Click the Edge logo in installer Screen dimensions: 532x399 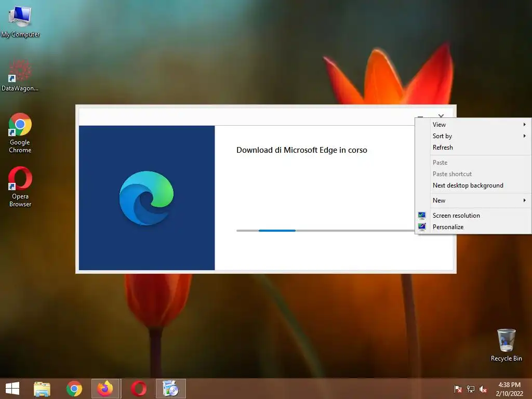(147, 198)
